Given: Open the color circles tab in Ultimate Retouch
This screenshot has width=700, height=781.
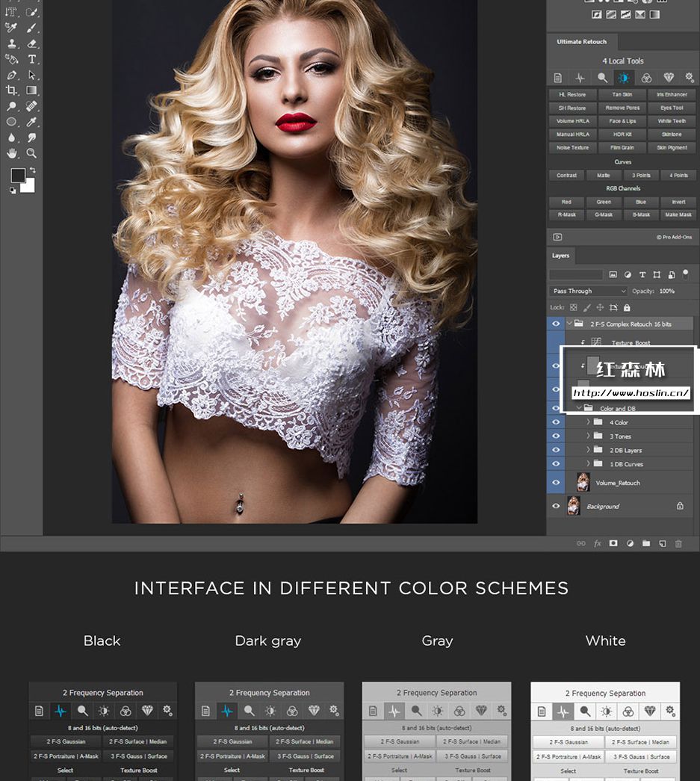Looking at the screenshot, I should [646, 78].
